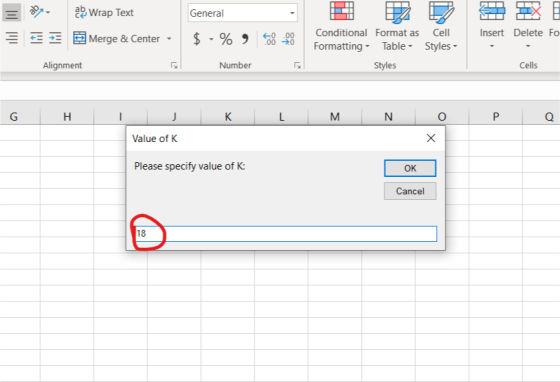560x382 pixels.
Task: Select column Q header
Action: 541,117
